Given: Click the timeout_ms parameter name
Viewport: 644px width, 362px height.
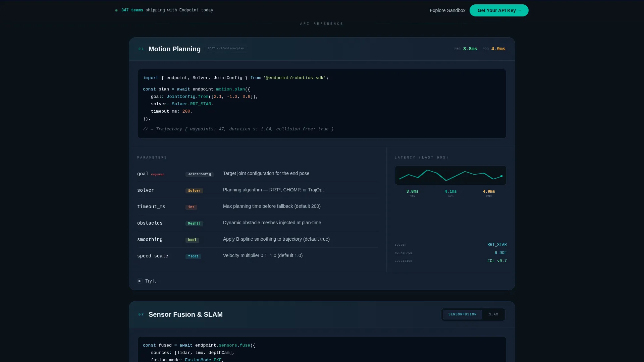Looking at the screenshot, I should pyautogui.click(x=151, y=207).
